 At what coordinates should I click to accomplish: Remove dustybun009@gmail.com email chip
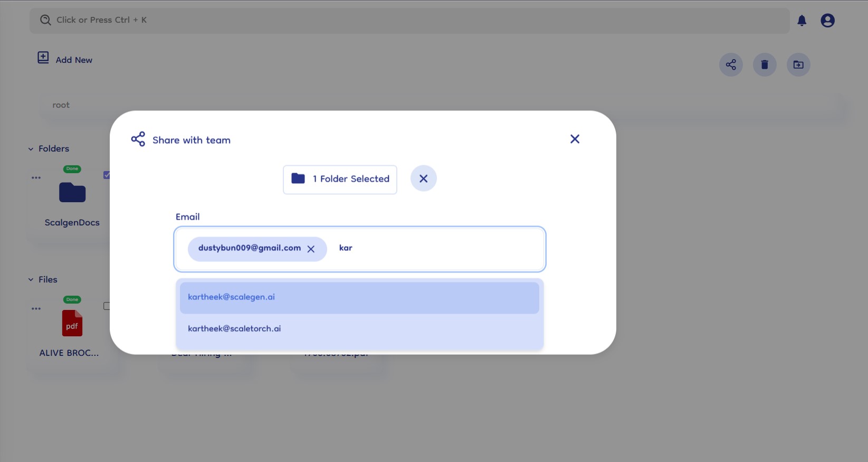tap(311, 249)
